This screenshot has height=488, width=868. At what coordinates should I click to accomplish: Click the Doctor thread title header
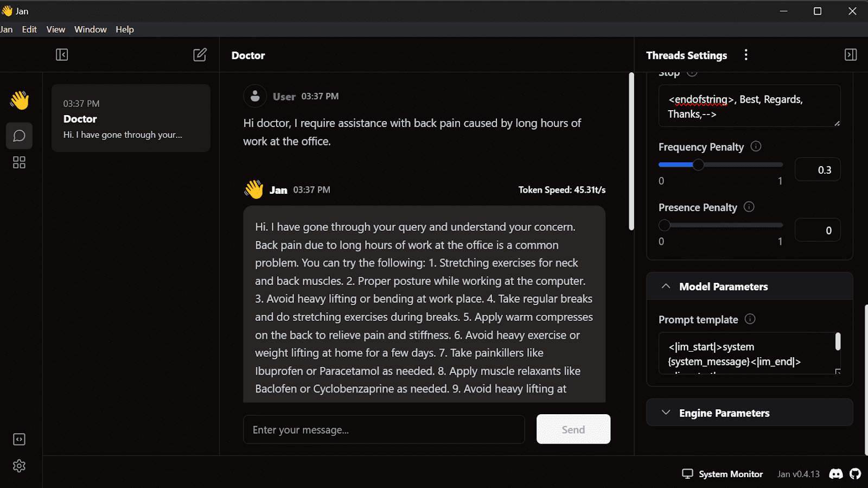click(248, 55)
